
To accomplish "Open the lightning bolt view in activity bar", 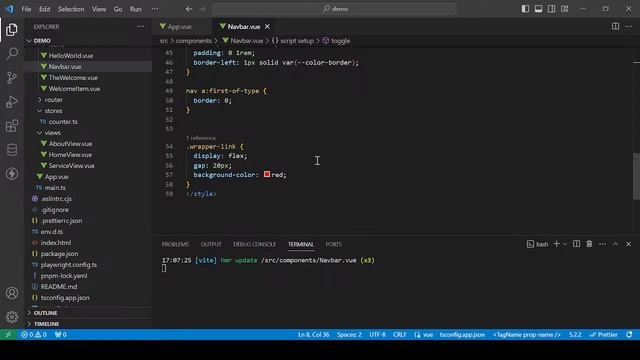I will (x=12, y=174).
